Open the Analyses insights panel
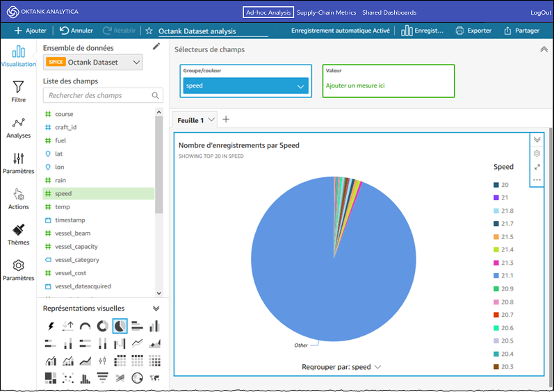 (18, 128)
